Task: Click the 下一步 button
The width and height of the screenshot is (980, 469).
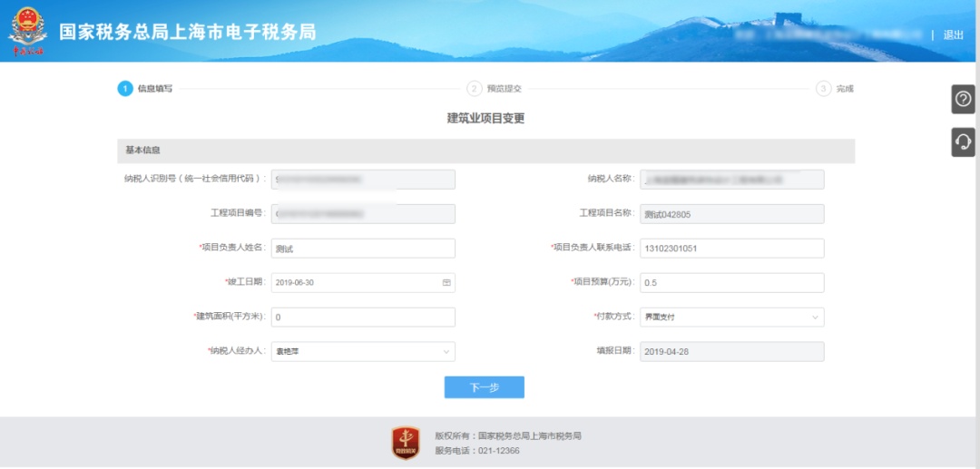Action: [484, 387]
